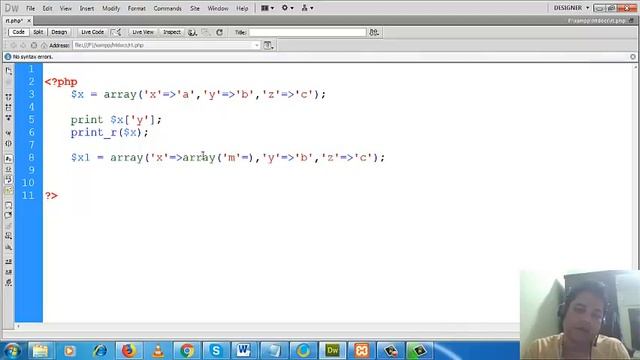Click Remove Comment icon
This screenshot has width=640, height=360.
[9, 216]
